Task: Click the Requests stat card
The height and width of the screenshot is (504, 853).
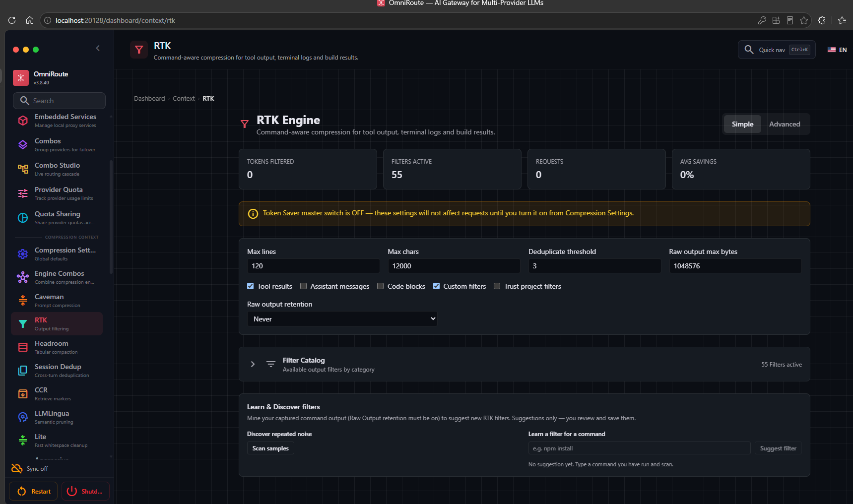Action: point(596,169)
